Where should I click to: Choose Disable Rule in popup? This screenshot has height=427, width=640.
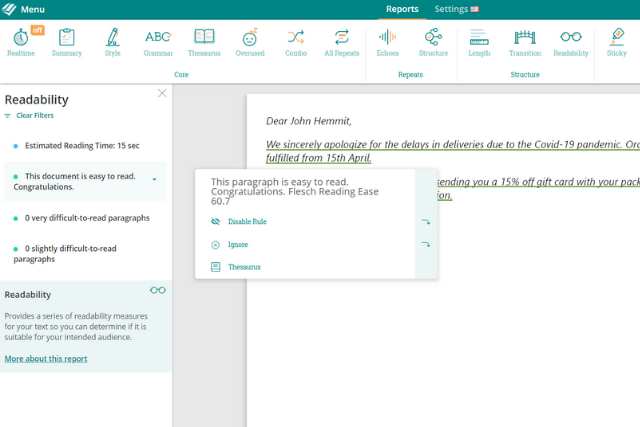(x=247, y=222)
